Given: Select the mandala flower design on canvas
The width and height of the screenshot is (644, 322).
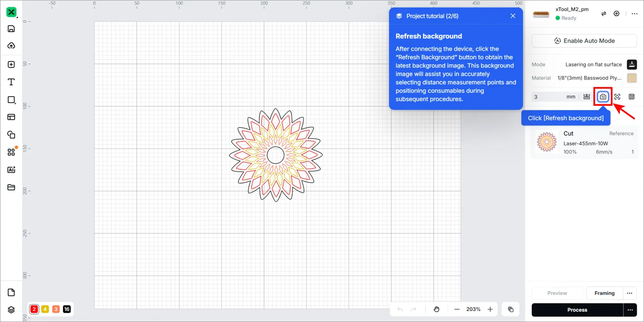Looking at the screenshot, I should pyautogui.click(x=276, y=155).
